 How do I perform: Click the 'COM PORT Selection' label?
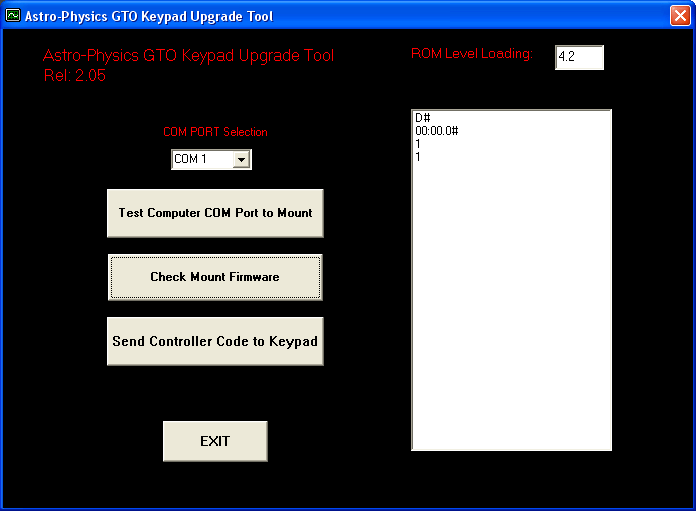(x=215, y=132)
